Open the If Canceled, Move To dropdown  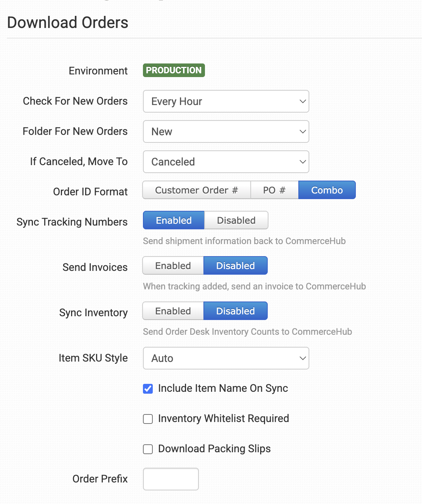pos(226,162)
